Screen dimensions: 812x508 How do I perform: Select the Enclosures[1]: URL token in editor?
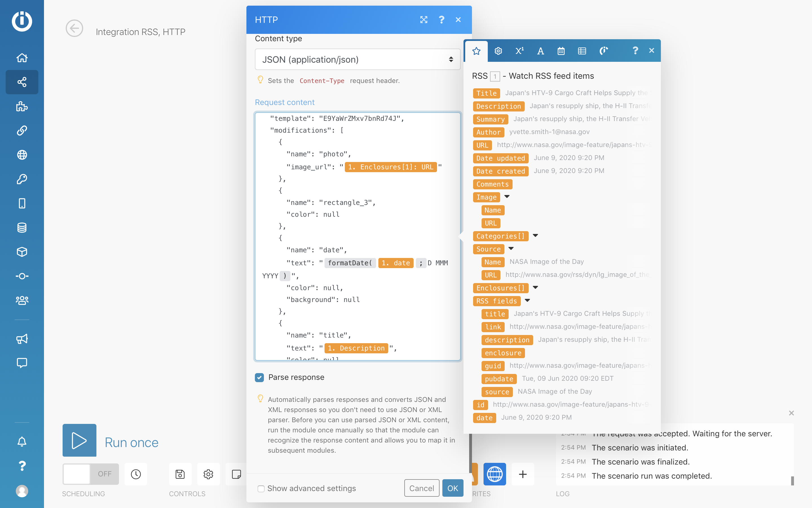point(390,167)
